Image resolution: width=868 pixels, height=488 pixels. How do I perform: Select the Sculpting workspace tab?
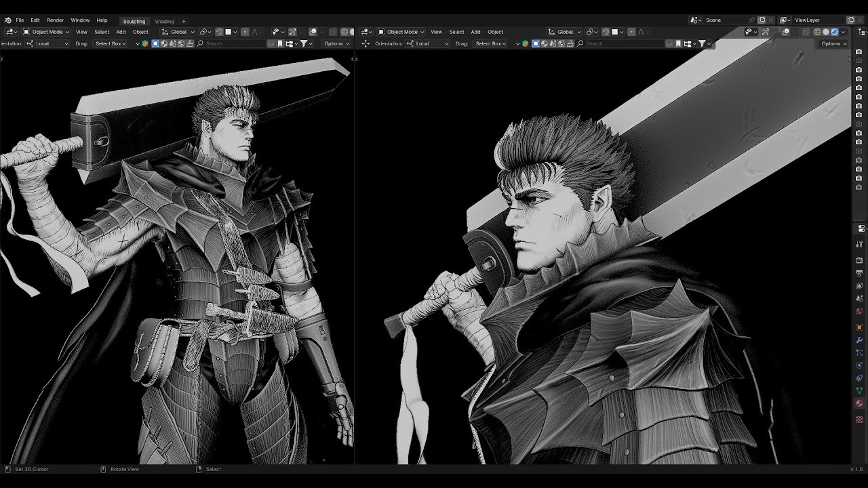(134, 21)
